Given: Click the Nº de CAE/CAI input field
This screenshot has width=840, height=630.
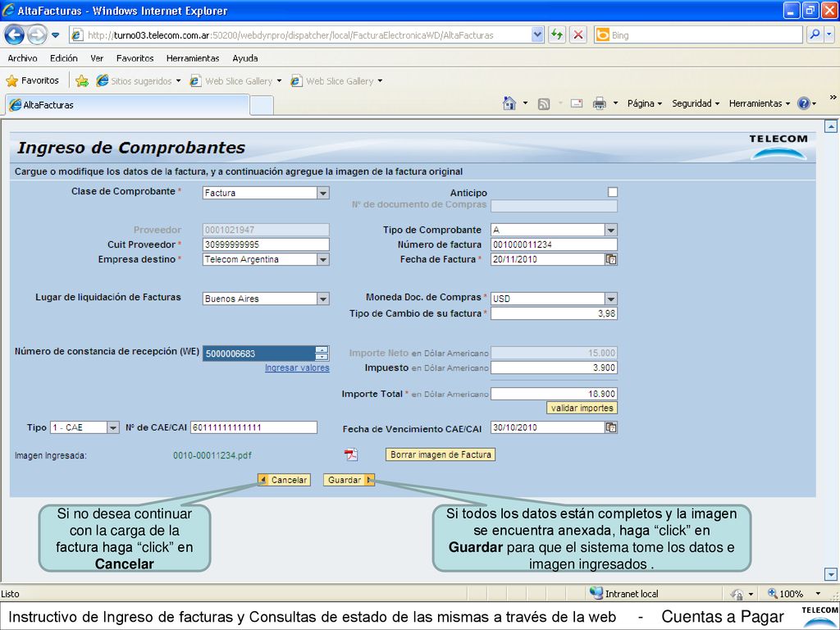Looking at the screenshot, I should click(x=254, y=427).
